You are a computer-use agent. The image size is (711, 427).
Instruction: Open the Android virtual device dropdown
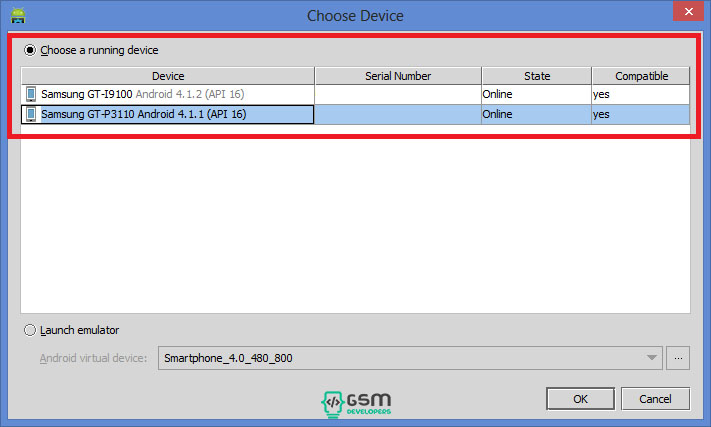pyautogui.click(x=410, y=358)
